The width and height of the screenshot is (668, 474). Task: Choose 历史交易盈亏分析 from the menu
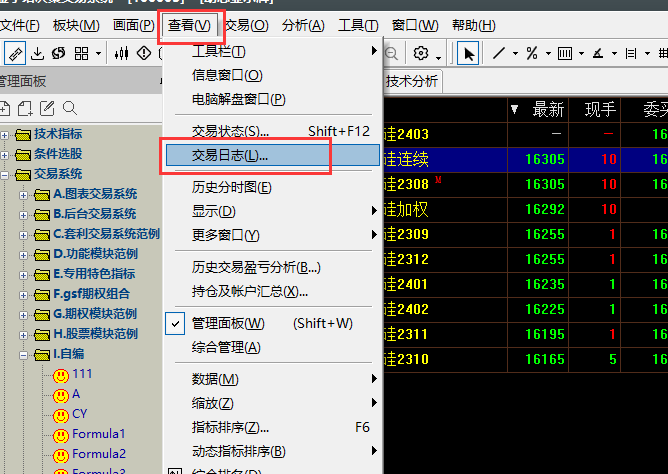255,267
